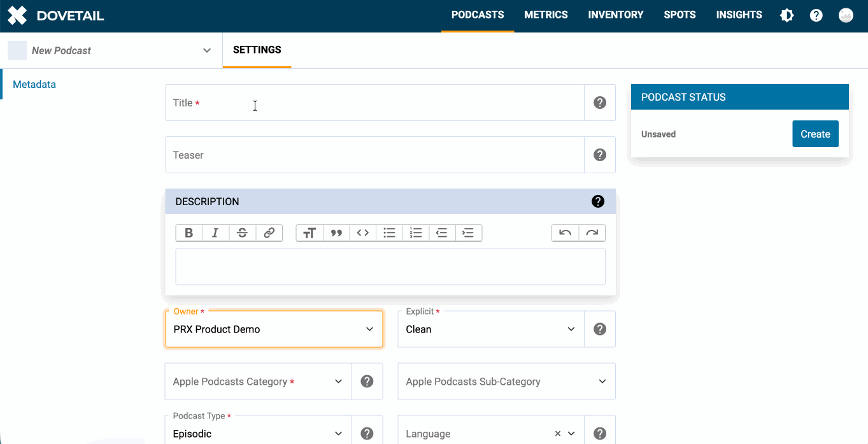Select Metadata in the left sidebar
868x444 pixels.
[x=34, y=85]
